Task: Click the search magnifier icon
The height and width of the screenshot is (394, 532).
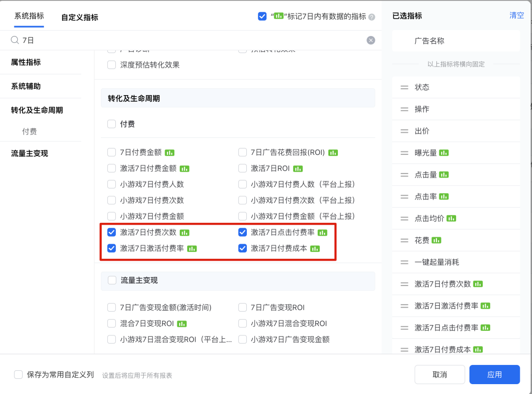Action: [x=15, y=40]
